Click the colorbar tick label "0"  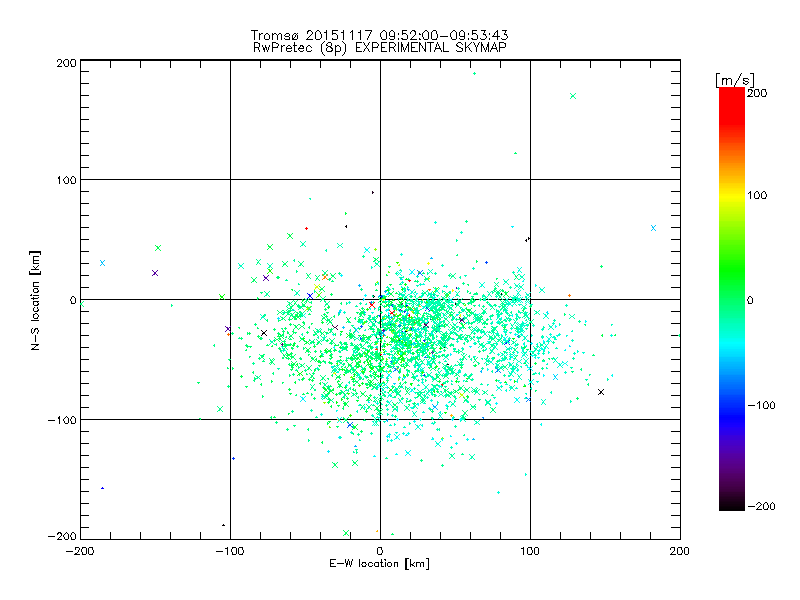coord(750,301)
